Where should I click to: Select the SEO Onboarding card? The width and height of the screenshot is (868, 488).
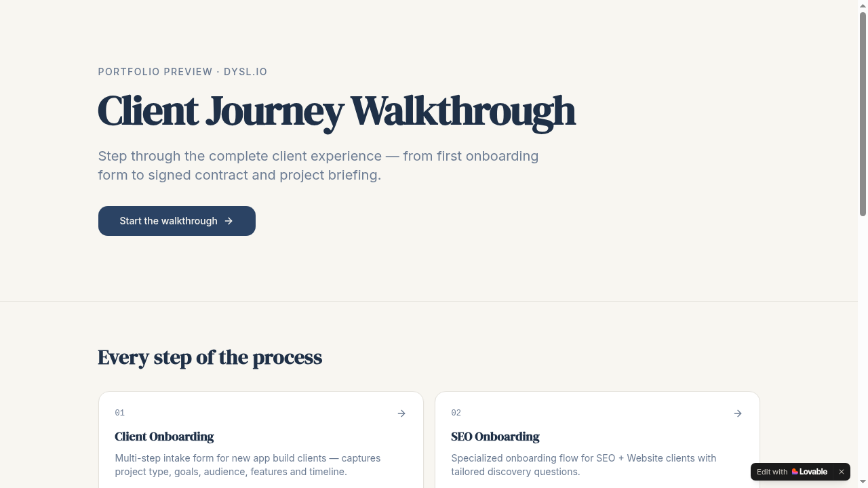[597, 447]
